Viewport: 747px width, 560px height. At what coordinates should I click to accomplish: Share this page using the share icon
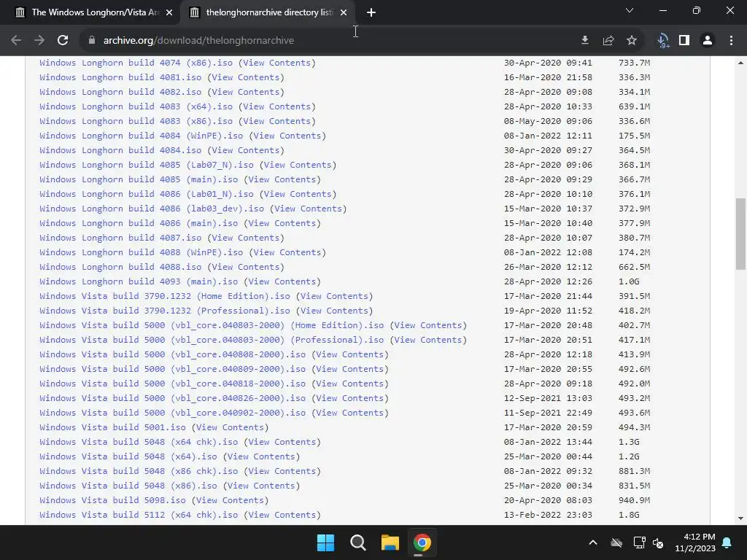608,41
